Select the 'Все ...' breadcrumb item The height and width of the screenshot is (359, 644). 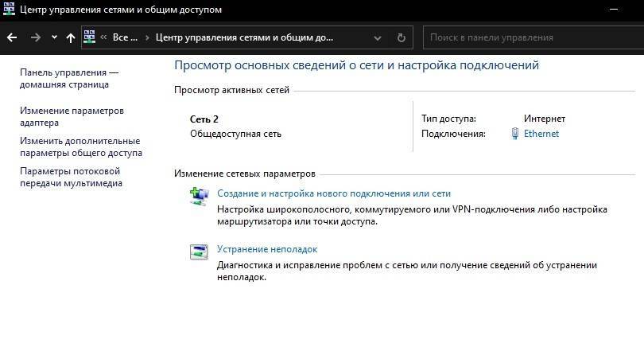coord(125,37)
